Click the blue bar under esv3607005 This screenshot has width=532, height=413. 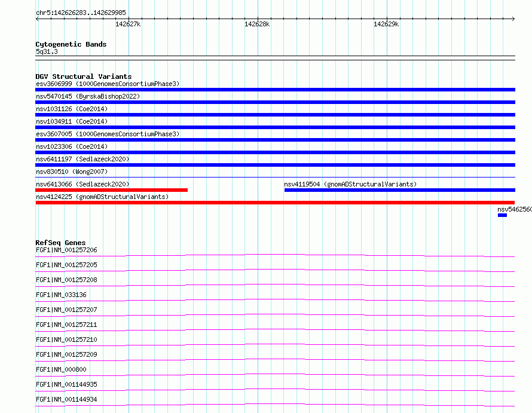click(275, 140)
